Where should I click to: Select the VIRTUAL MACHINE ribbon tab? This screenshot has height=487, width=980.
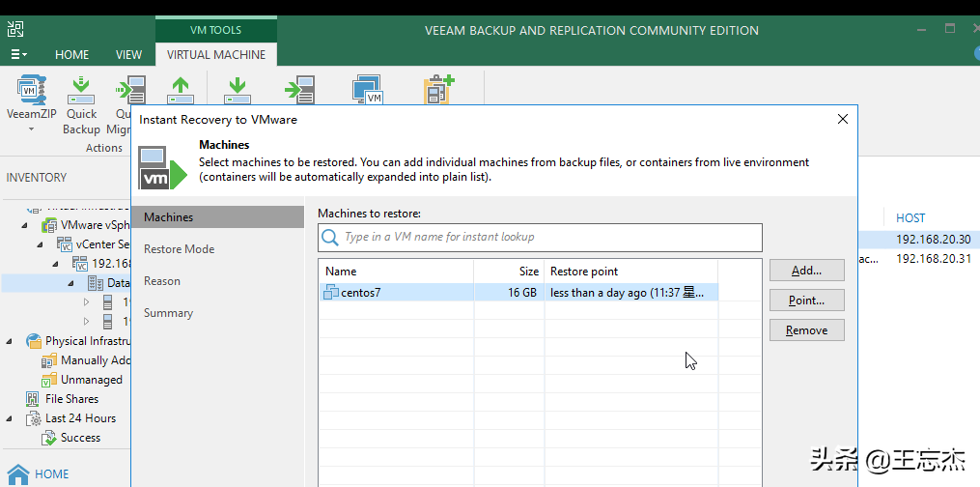[216, 54]
